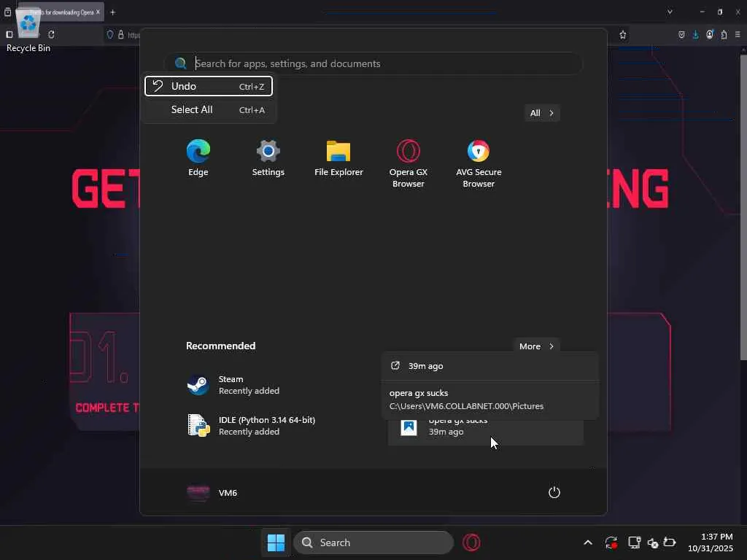Focus the Start menu search field
The height and width of the screenshot is (560, 747).
click(373, 63)
